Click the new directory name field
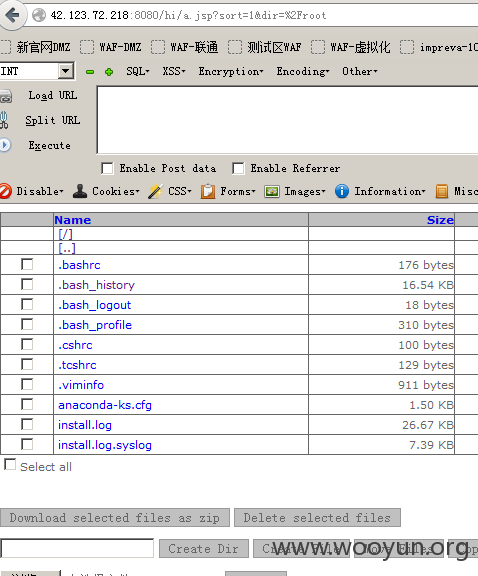The width and height of the screenshot is (478, 576). pos(77,548)
